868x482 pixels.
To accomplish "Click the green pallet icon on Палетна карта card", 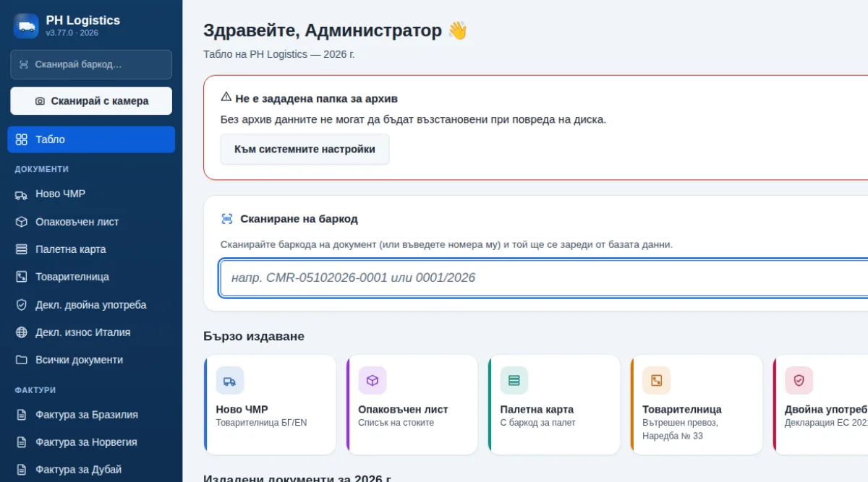I will coord(514,381).
